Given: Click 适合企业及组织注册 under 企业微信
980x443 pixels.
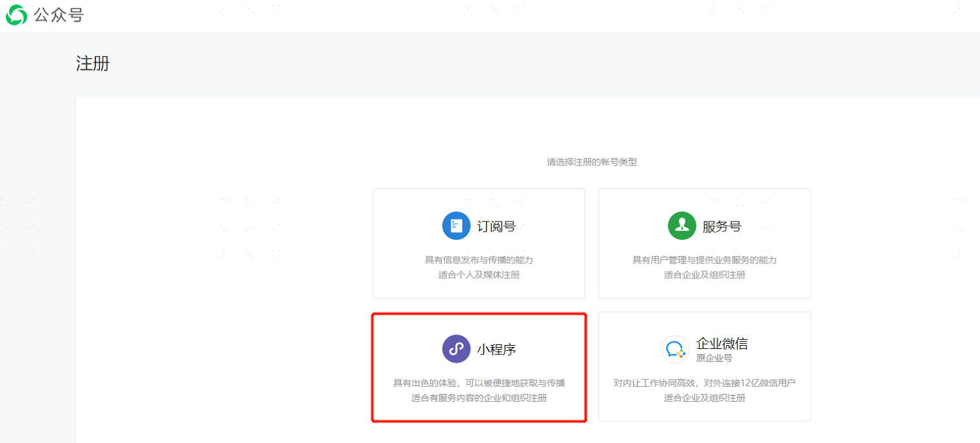Looking at the screenshot, I should click(704, 398).
